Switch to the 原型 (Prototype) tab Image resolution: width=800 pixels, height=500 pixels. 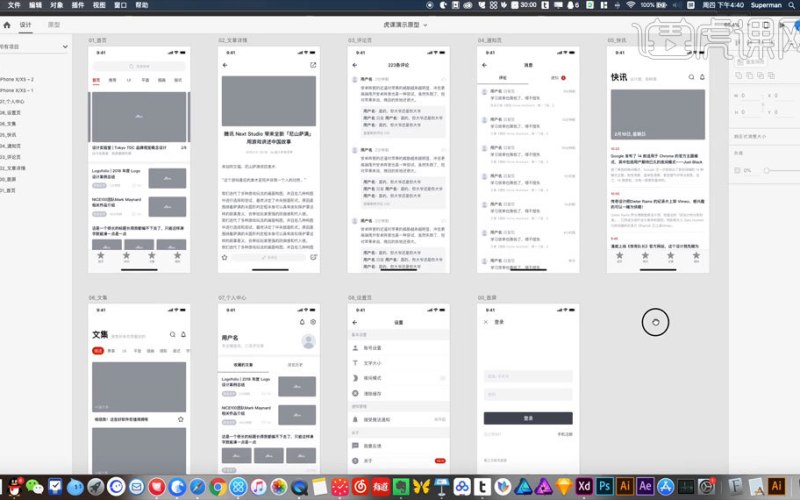(54, 24)
